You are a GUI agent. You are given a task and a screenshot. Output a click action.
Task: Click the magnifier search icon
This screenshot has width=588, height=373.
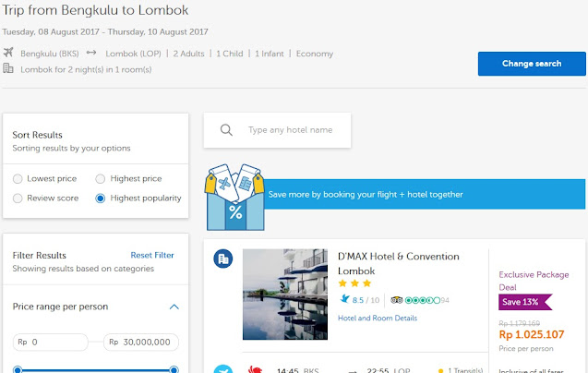point(226,130)
